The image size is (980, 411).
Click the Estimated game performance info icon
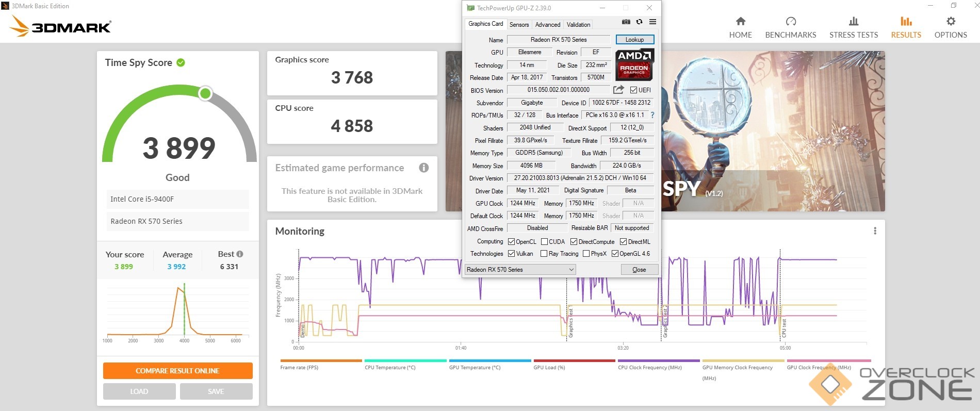click(x=424, y=168)
